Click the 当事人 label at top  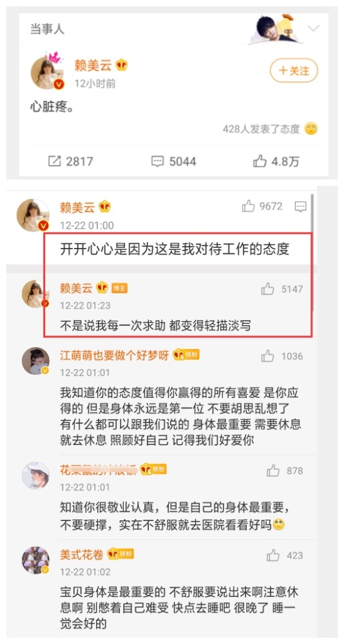pos(47,29)
